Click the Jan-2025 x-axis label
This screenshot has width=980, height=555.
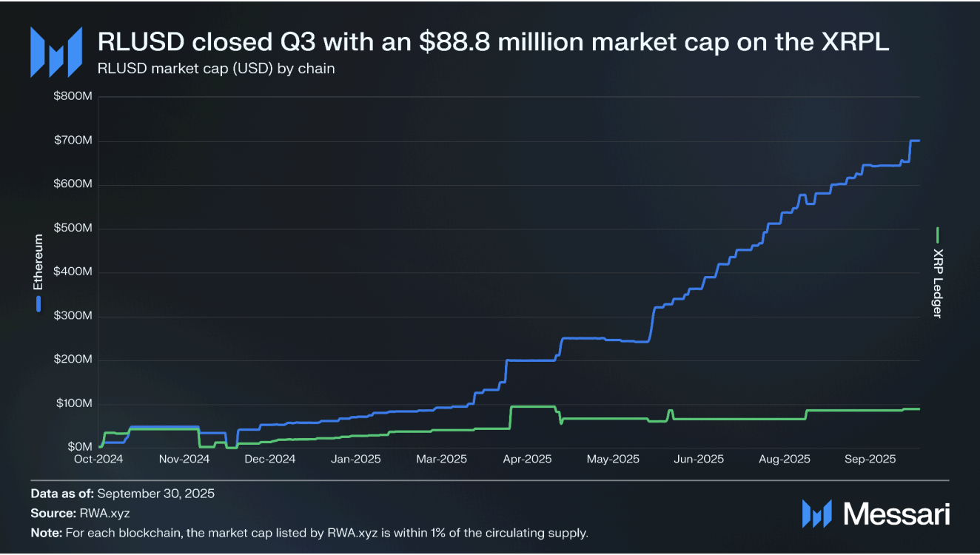click(x=356, y=460)
